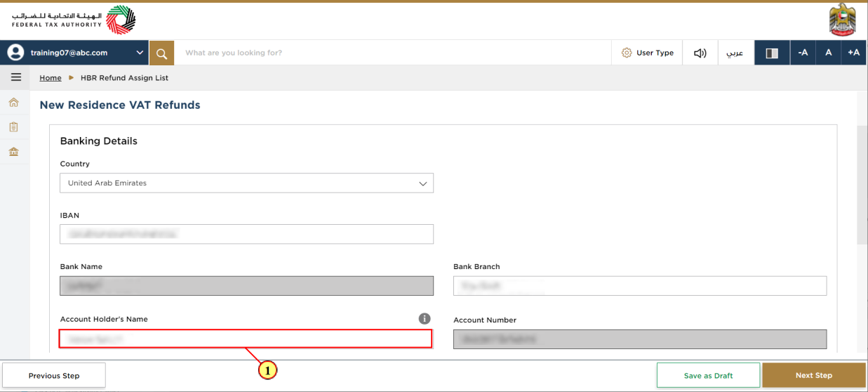Switch the language to Arabic
The image size is (868, 392).
click(735, 53)
